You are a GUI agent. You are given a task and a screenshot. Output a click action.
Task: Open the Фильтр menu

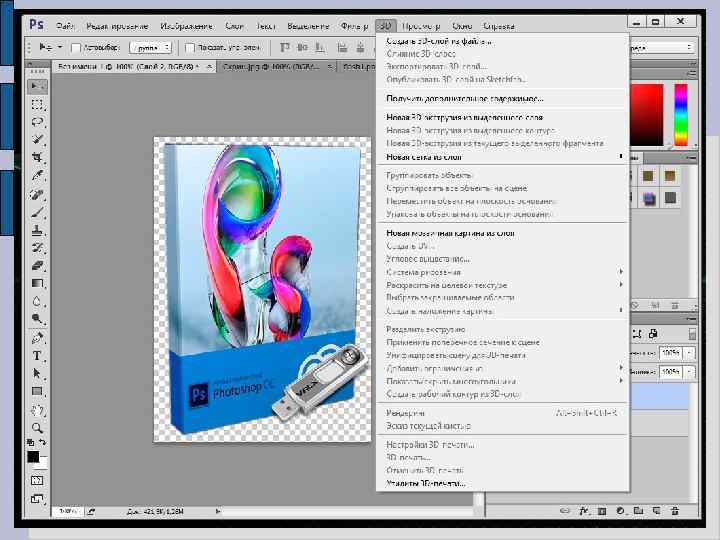(354, 26)
